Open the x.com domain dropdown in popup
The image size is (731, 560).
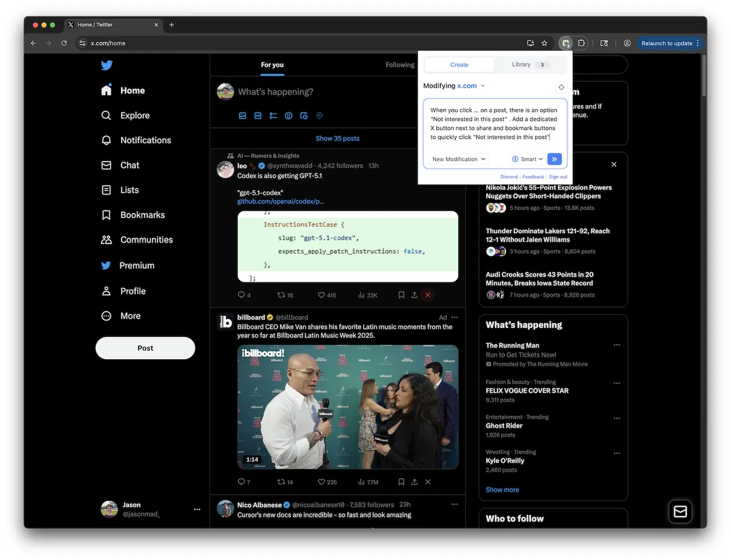[471, 86]
